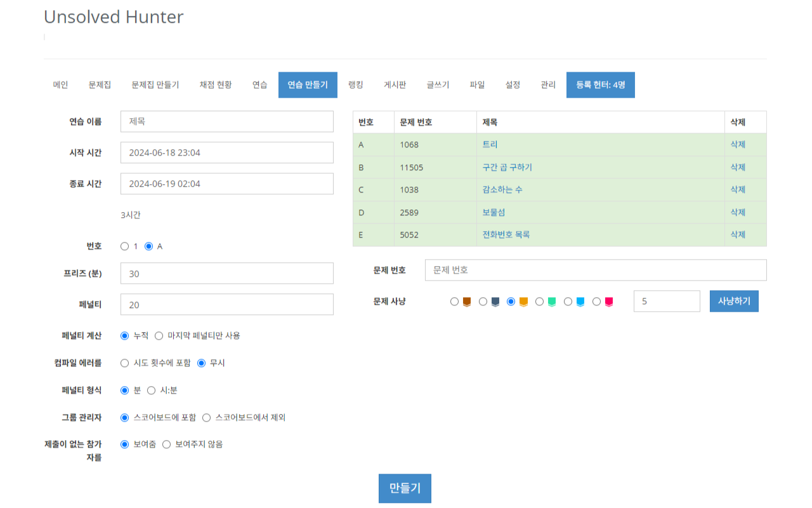Select 무시 for compile errors

tap(202, 363)
